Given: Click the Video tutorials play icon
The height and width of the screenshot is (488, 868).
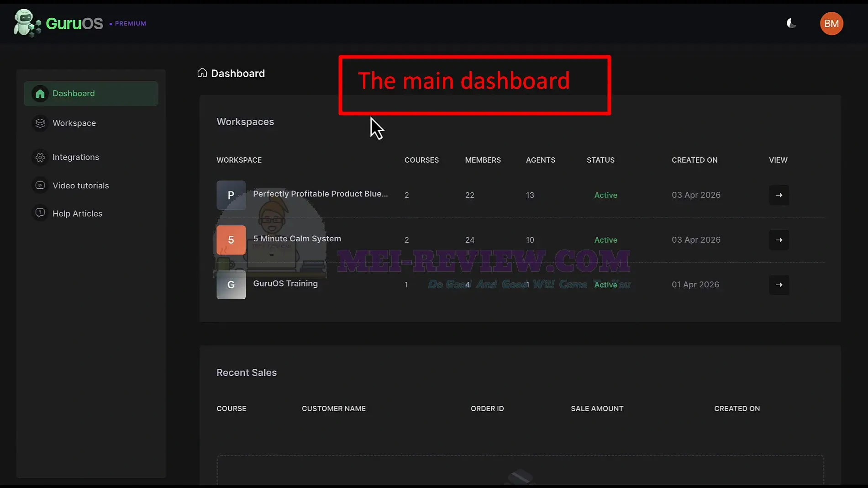Looking at the screenshot, I should point(40,186).
